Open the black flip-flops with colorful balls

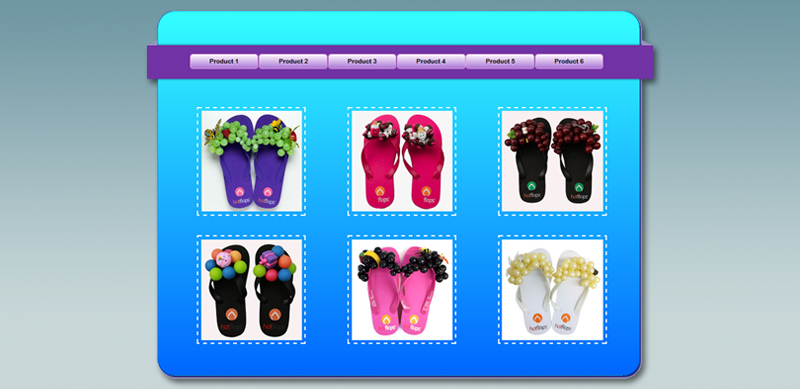pos(252,289)
